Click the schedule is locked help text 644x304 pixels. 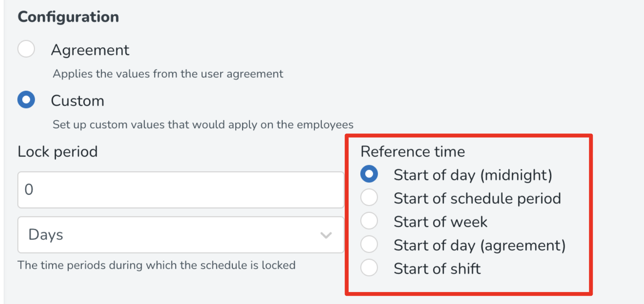click(156, 265)
